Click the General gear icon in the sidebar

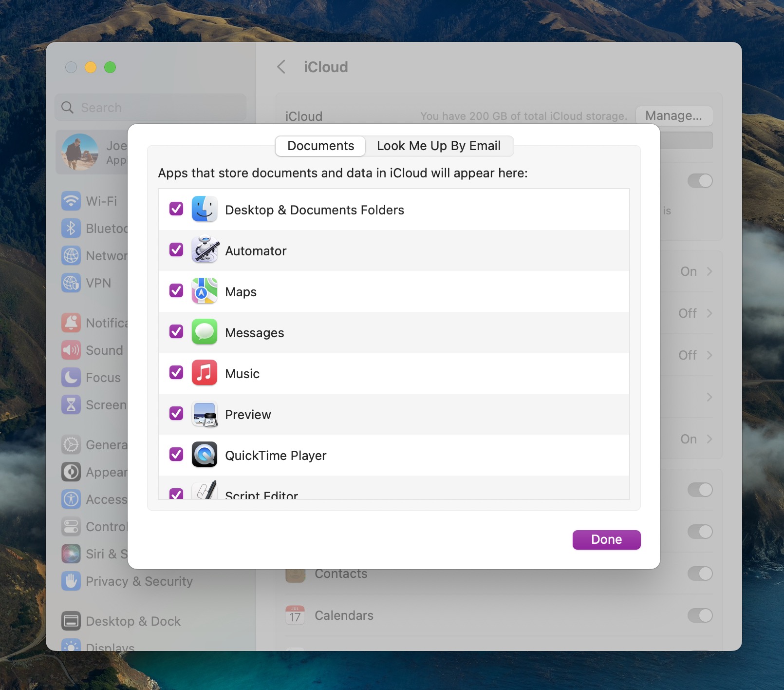[71, 444]
